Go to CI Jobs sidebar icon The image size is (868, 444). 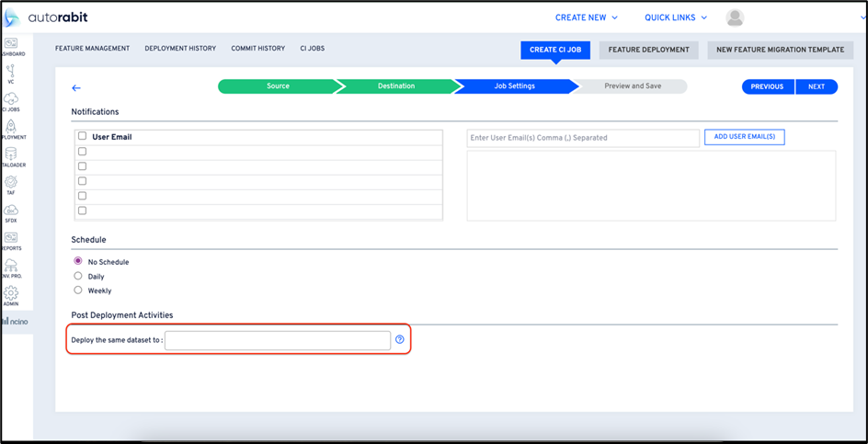[10, 98]
